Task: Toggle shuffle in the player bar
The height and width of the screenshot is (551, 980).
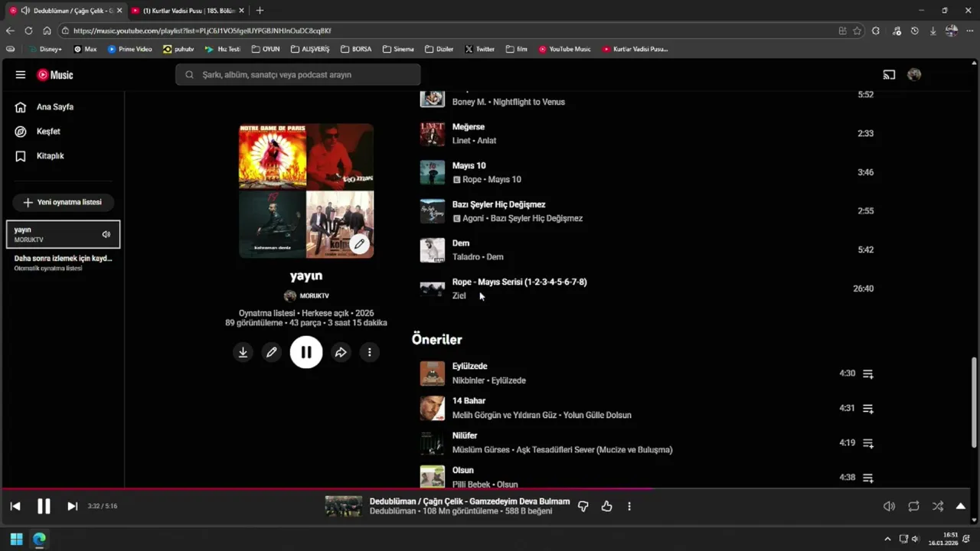Action: point(938,506)
